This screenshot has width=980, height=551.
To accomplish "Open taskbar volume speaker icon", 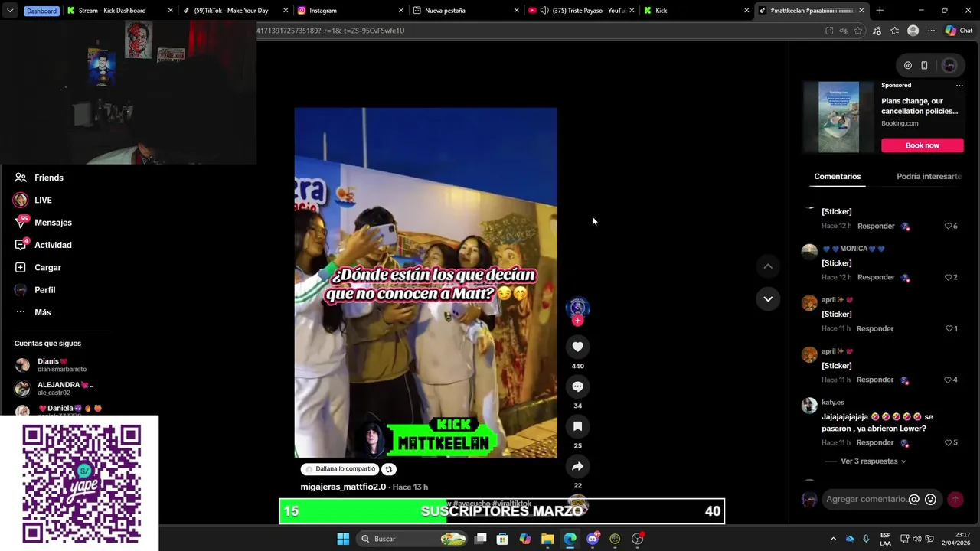I will (x=917, y=539).
